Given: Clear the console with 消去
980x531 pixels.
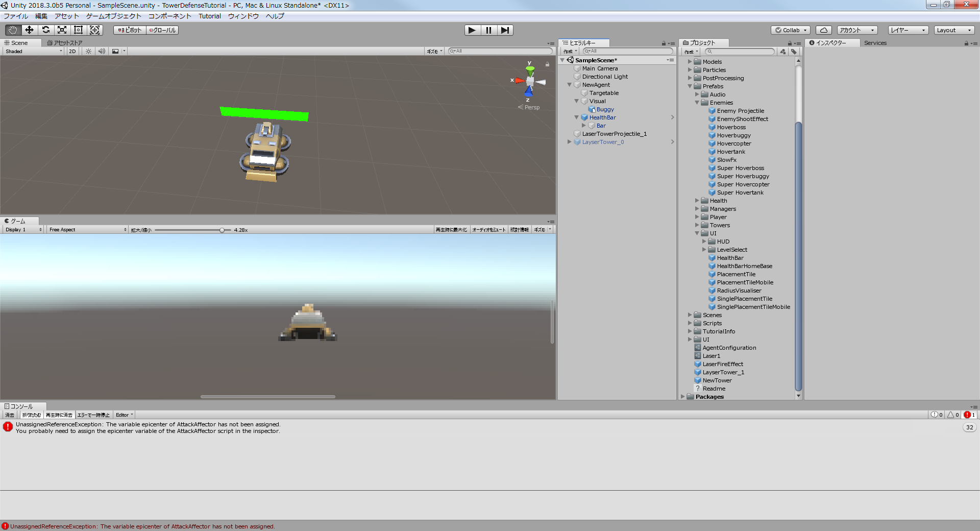Looking at the screenshot, I should (x=10, y=415).
